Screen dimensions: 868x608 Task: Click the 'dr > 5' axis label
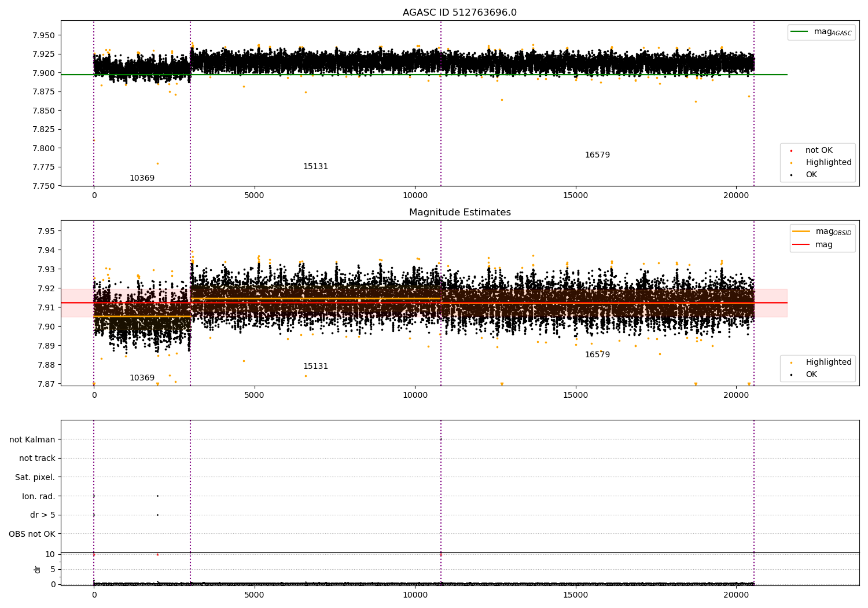tap(43, 515)
